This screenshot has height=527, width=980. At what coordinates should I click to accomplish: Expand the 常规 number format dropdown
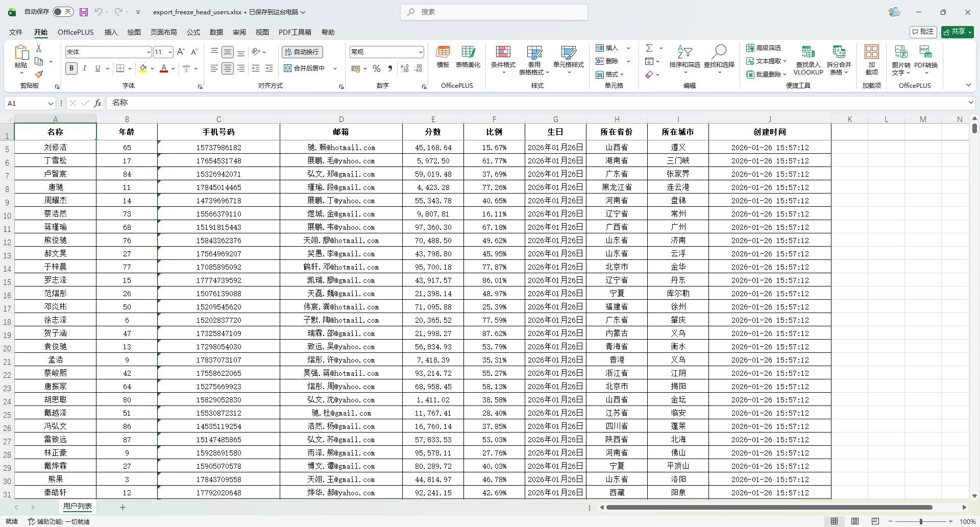click(x=421, y=52)
